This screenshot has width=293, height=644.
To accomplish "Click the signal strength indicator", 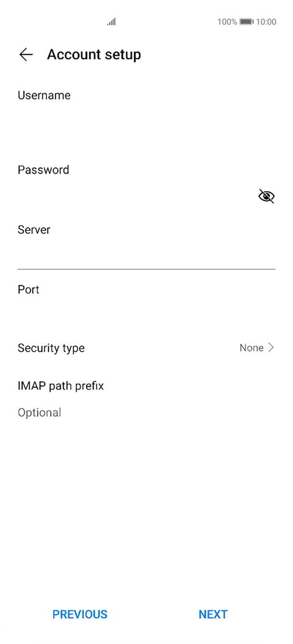I will [x=111, y=22].
